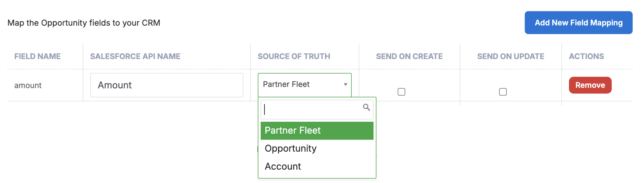Pick Account in the dropdown list

click(317, 166)
